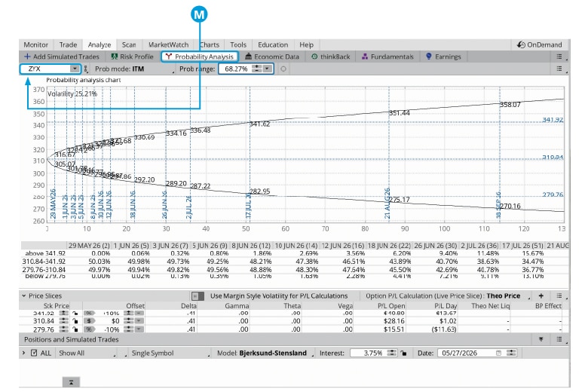This screenshot has width=588, height=392.
Task: Open the offset dropdown in the $0 row
Action: [x=139, y=320]
